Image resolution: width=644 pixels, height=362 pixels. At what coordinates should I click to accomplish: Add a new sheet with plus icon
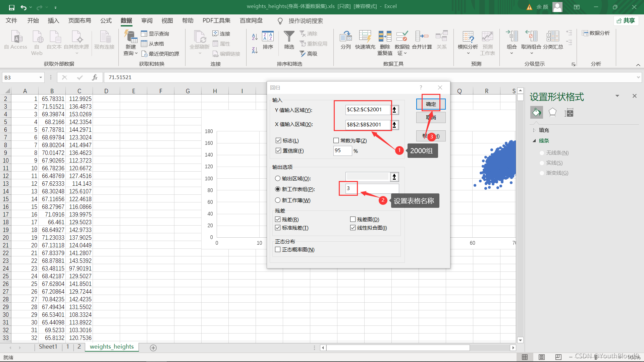[x=153, y=348]
